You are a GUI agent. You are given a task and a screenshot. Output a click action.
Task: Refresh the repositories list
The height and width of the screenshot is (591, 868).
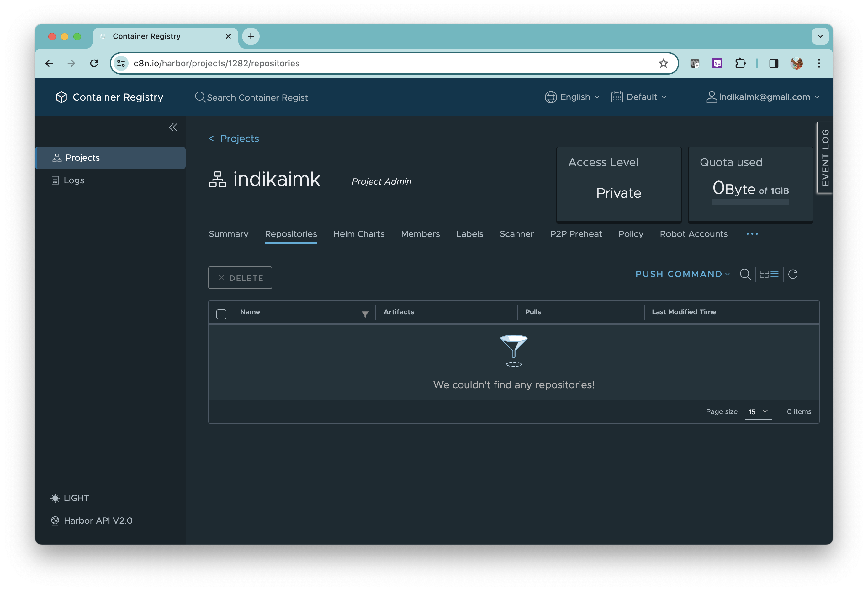792,275
